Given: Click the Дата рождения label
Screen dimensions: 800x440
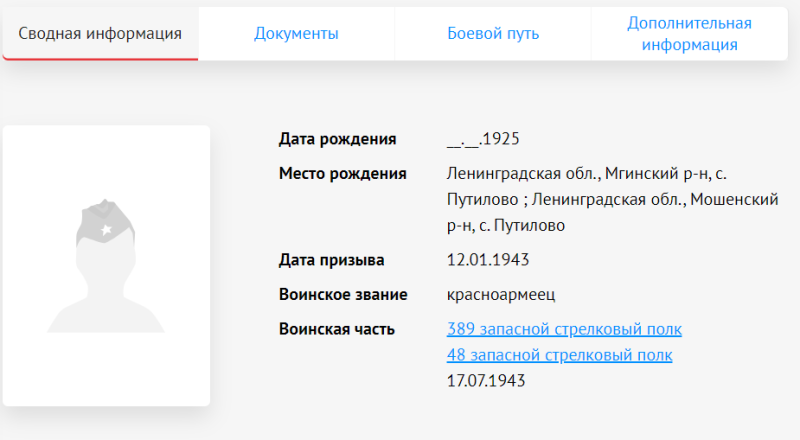Looking at the screenshot, I should [x=337, y=139].
